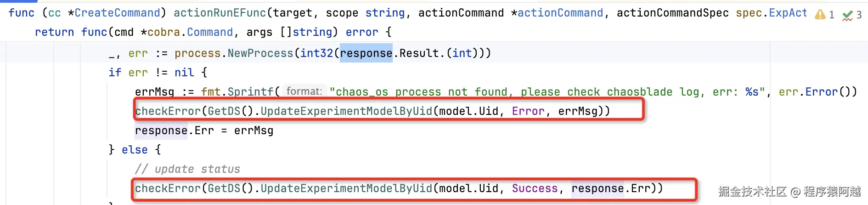
Task: Click err.Error() call at line end
Action: coord(818,92)
